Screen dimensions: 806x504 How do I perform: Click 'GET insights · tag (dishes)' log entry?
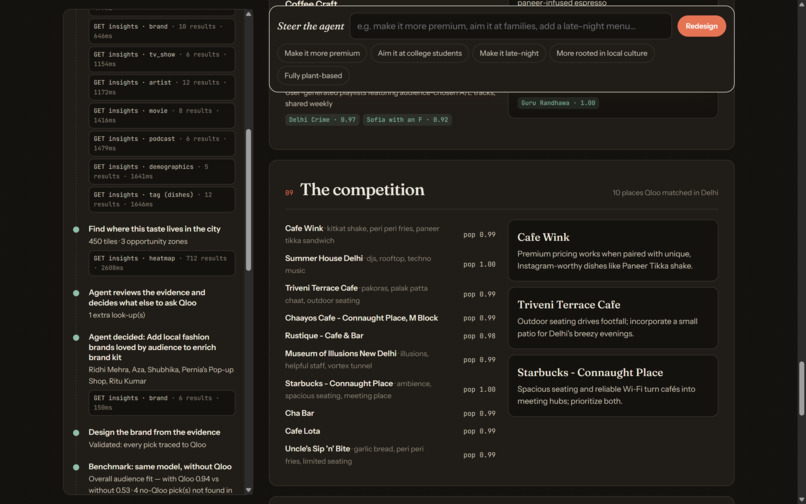click(x=162, y=200)
